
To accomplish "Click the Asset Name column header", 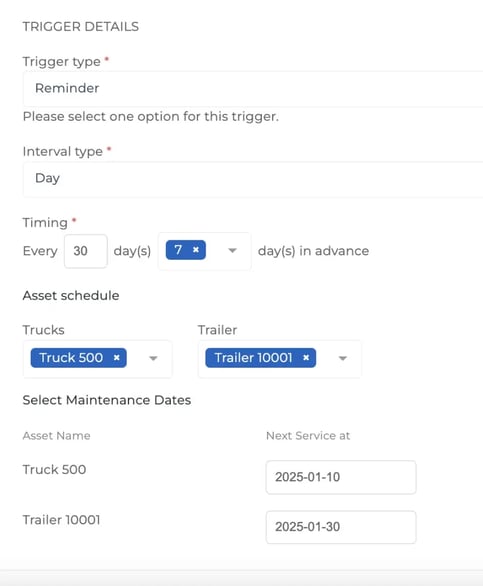I will point(56,435).
